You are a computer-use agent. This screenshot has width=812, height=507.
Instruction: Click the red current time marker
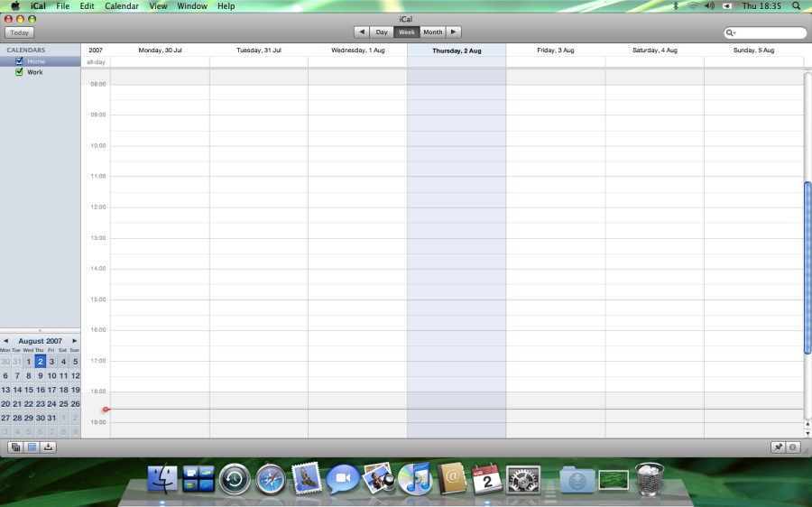pyautogui.click(x=106, y=410)
